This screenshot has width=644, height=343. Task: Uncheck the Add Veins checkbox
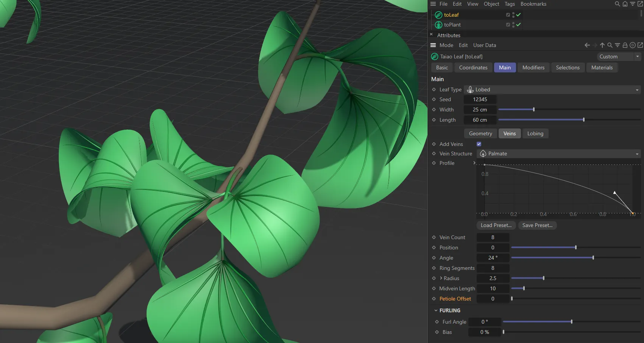pos(479,144)
